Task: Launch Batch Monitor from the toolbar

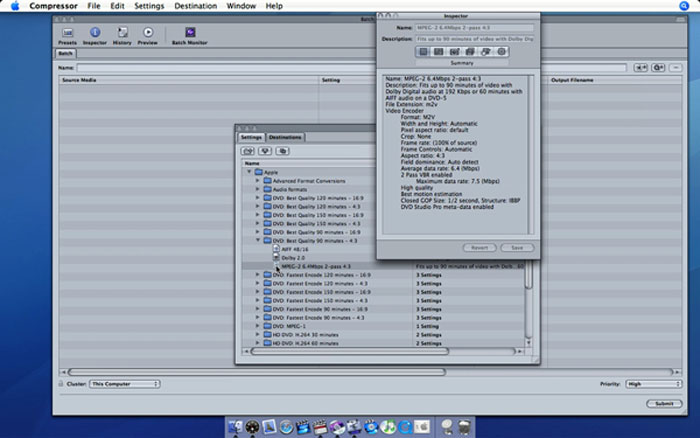Action: [x=190, y=33]
